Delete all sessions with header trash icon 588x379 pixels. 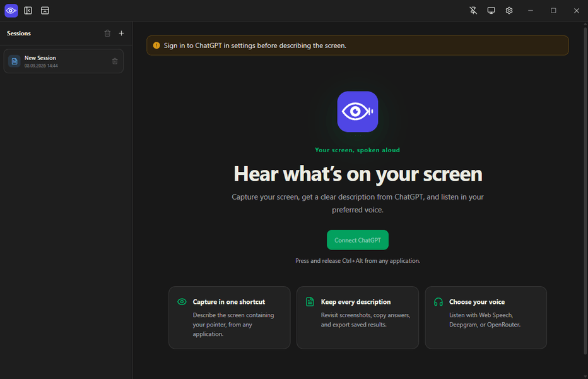(107, 33)
